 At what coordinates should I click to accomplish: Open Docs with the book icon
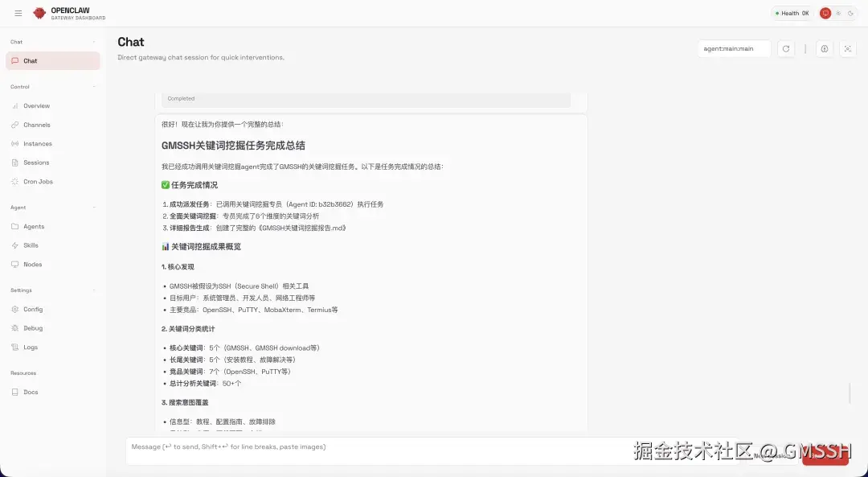[52, 392]
